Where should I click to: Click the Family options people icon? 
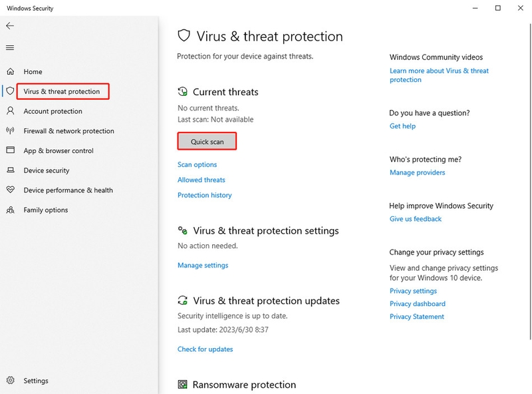point(11,210)
